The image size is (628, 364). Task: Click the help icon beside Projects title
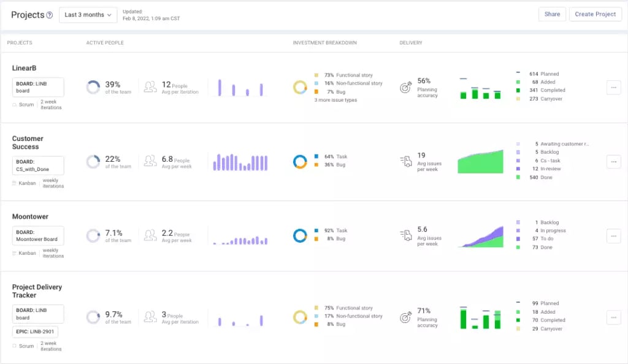(49, 15)
